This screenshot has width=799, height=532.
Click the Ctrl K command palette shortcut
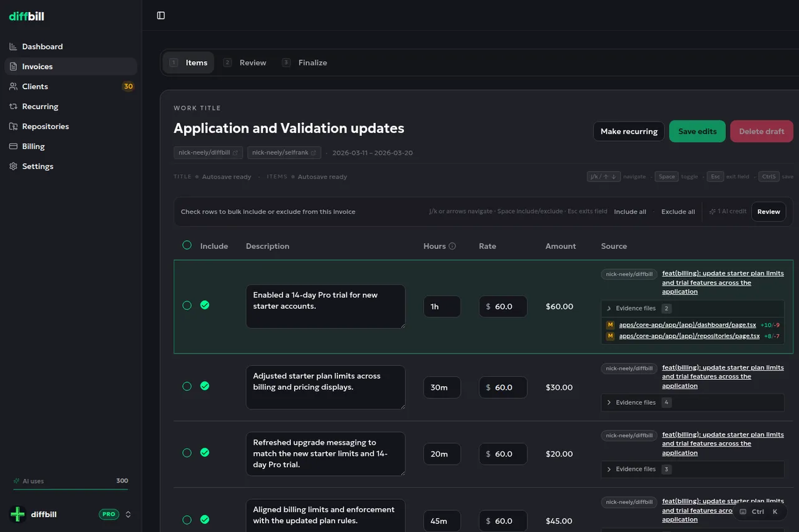[759, 512]
